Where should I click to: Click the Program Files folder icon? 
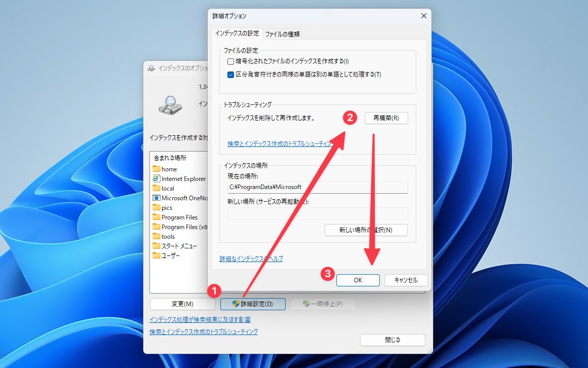pyautogui.click(x=156, y=217)
